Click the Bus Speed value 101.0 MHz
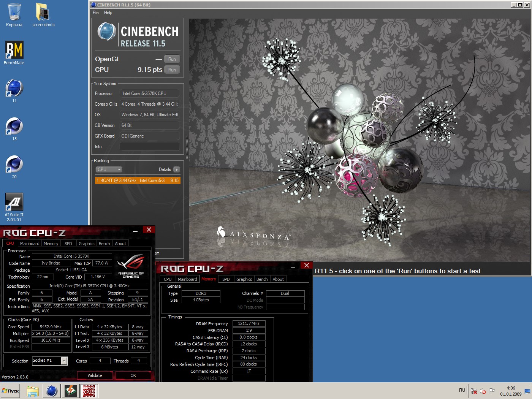Image resolution: width=532 pixels, height=399 pixels. pyautogui.click(x=51, y=340)
